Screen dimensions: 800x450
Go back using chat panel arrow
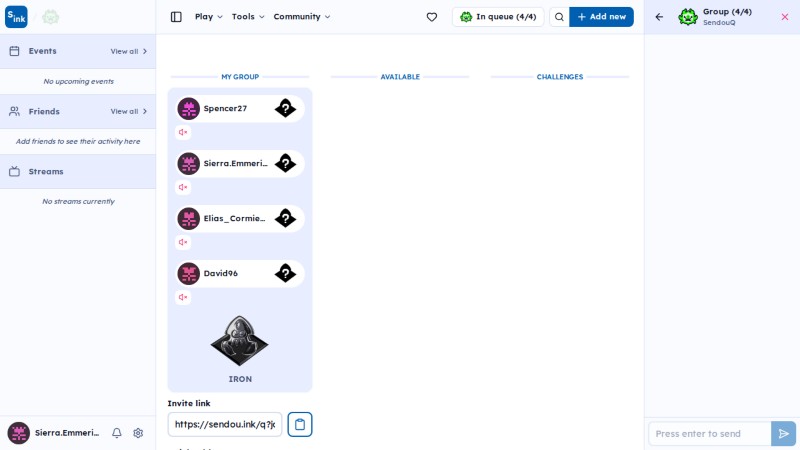(659, 17)
